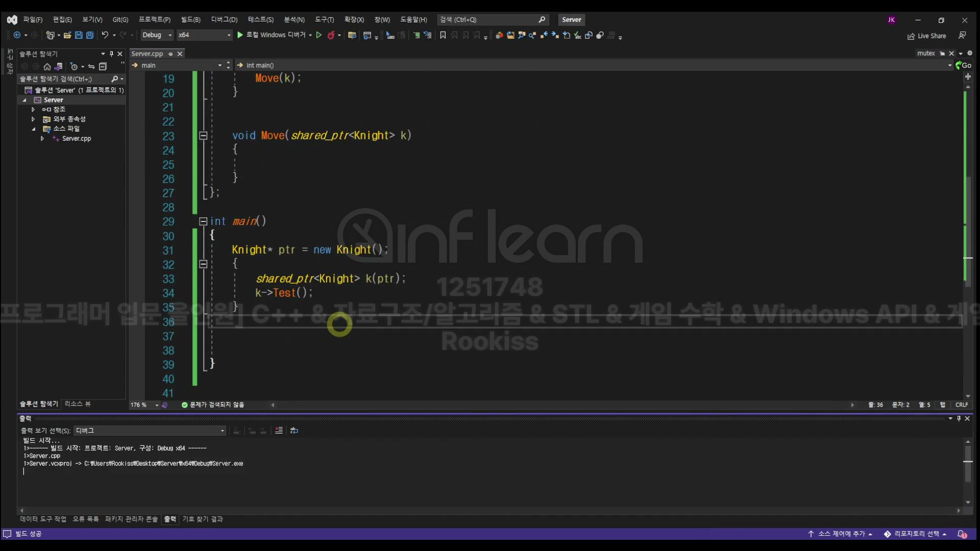Open the Debug configuration dropdown
This screenshot has height=551, width=980.
tap(157, 35)
